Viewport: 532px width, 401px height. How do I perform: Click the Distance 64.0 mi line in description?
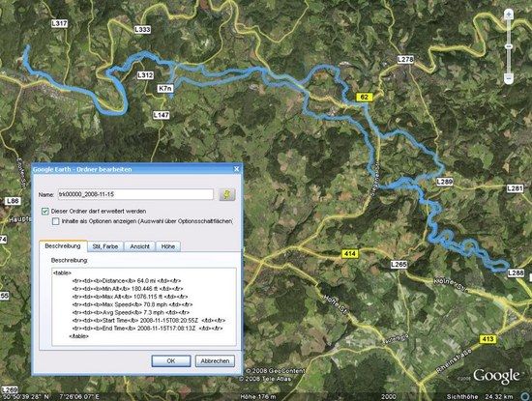click(x=126, y=280)
